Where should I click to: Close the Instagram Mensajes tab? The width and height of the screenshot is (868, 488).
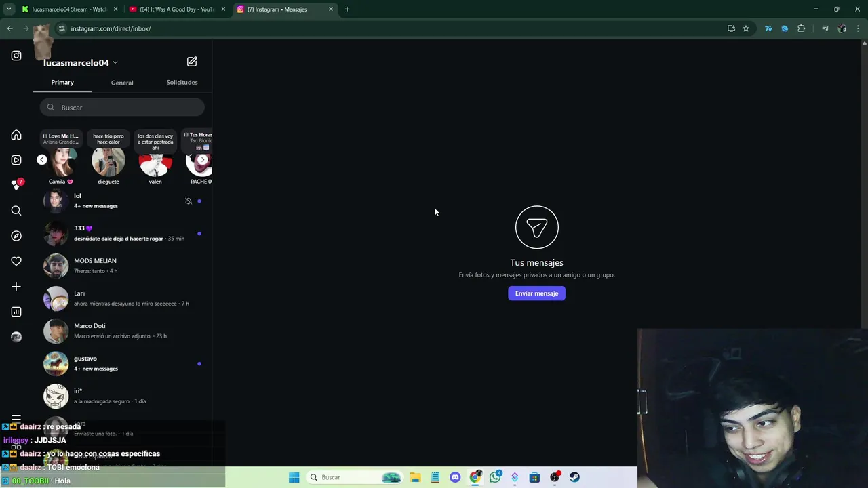[x=331, y=9]
